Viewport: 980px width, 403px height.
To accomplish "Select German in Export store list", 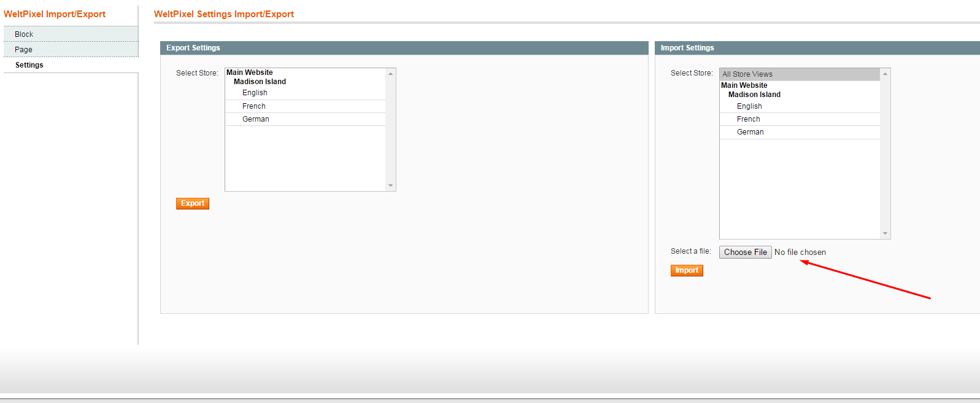I will (255, 119).
